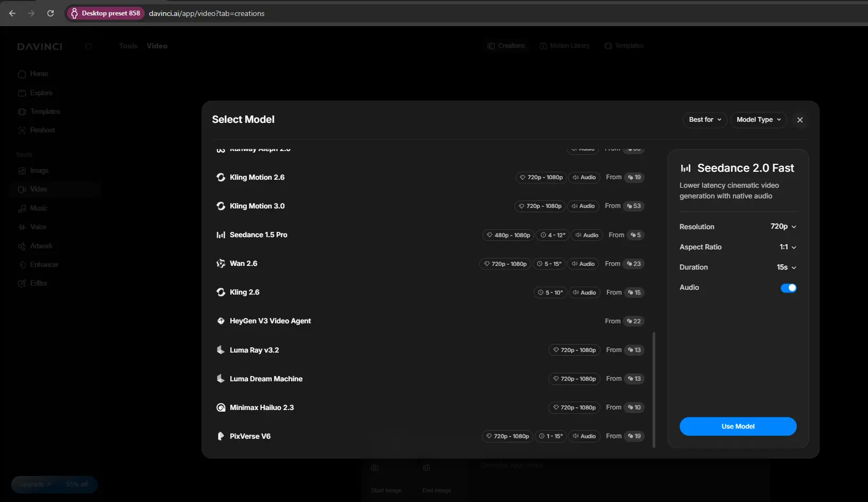Click the Seedance 2.0 Fast header icon
This screenshot has height=502, width=868.
point(686,168)
